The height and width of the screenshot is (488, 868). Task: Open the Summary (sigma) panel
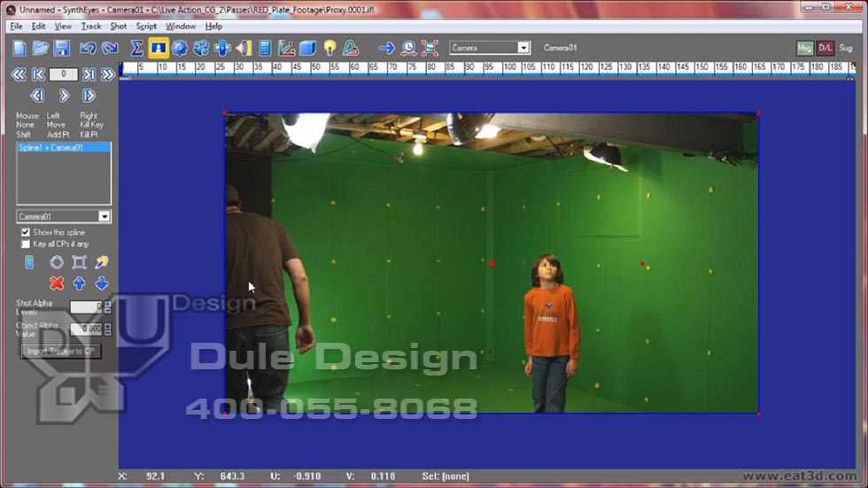[137, 48]
